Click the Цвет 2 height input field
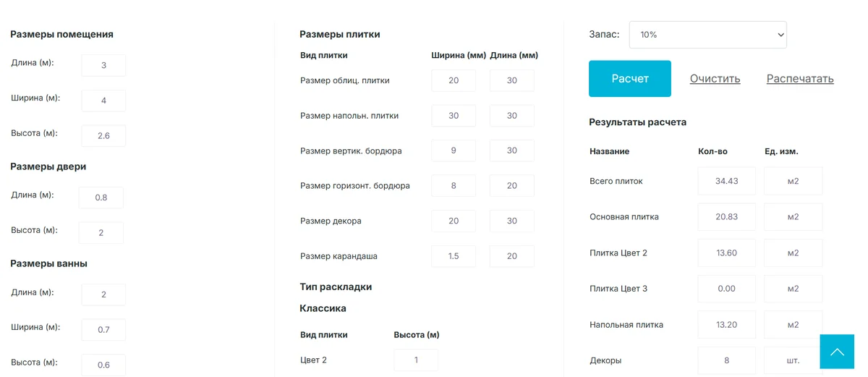The image size is (868, 377). [416, 360]
